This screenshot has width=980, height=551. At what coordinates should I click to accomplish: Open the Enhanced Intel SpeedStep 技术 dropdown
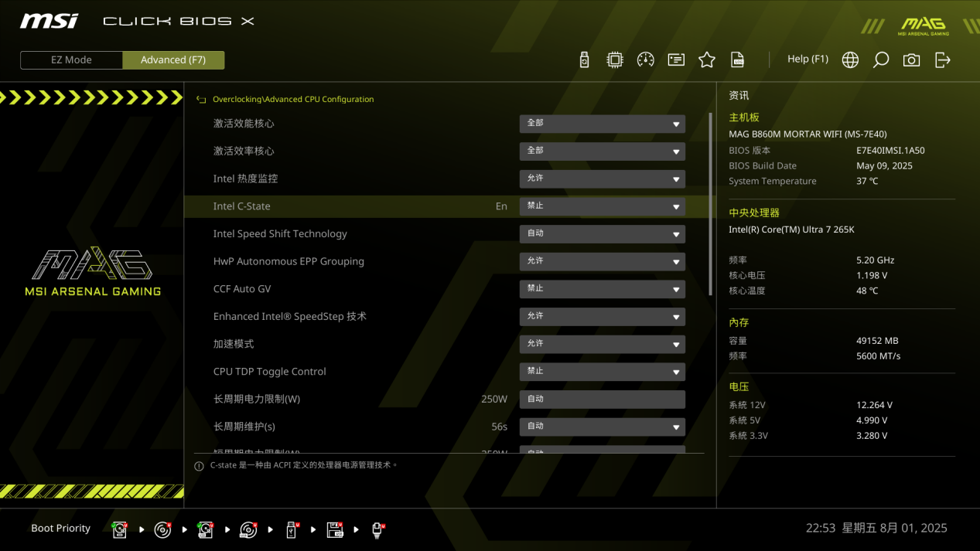tap(602, 317)
